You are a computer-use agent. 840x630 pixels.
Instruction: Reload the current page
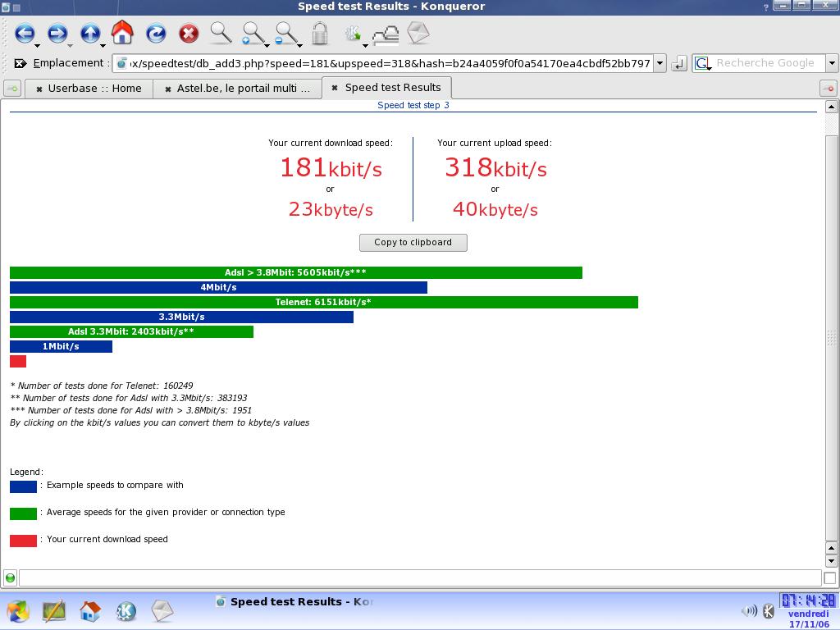(155, 34)
